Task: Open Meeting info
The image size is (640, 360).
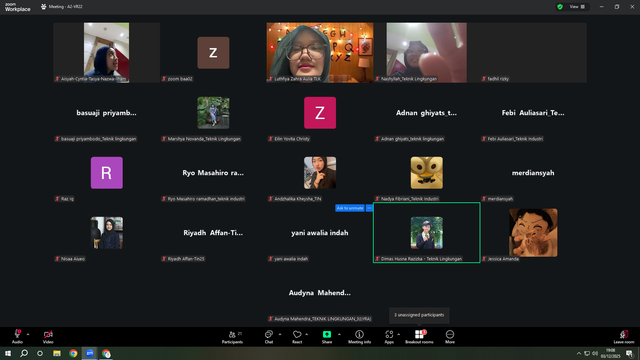Action: click(359, 336)
